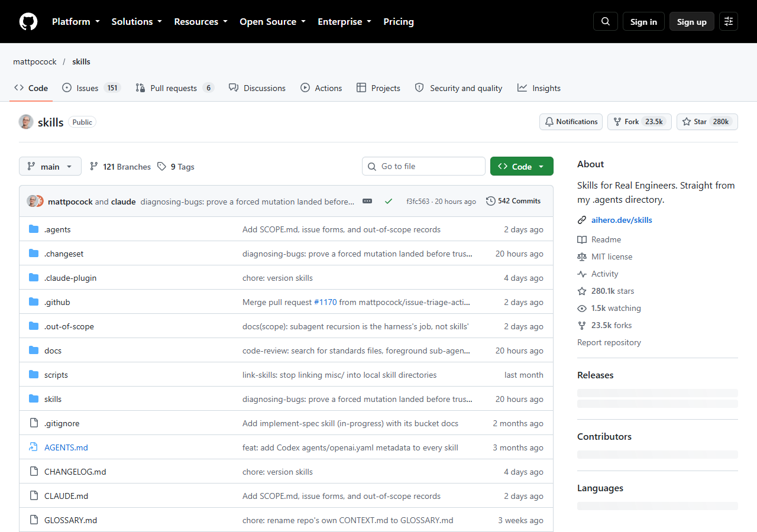Open the Actions tab

click(x=321, y=88)
